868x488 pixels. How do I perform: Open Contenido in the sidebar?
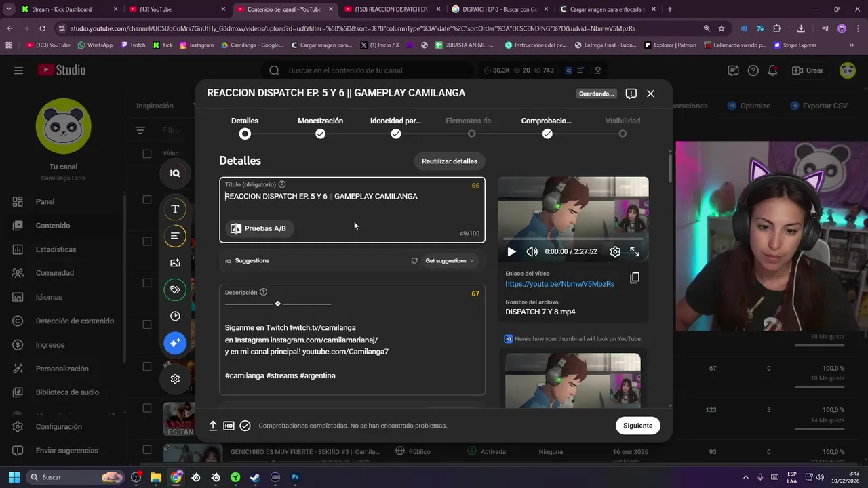[53, 226]
